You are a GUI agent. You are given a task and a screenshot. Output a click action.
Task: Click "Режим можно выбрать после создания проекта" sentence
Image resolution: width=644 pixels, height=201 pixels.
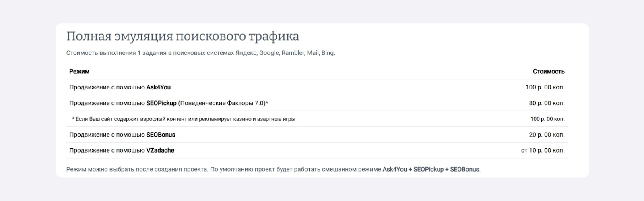point(137,169)
